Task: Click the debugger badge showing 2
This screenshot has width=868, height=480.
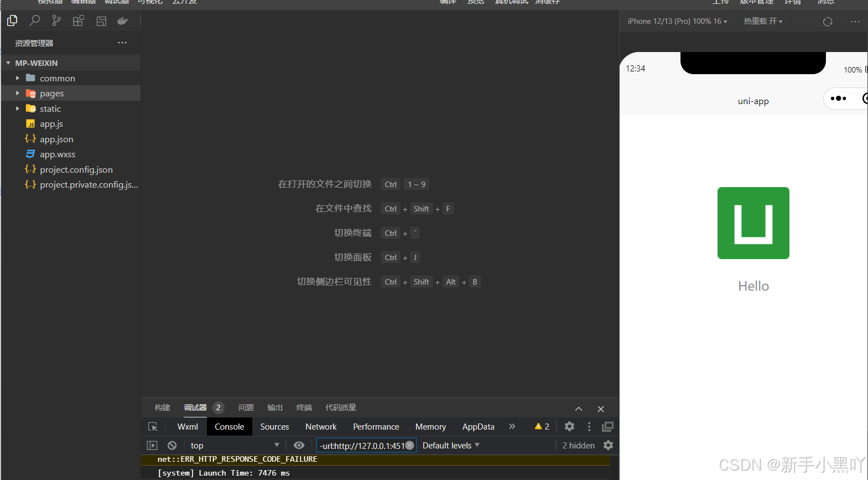Action: (219, 407)
